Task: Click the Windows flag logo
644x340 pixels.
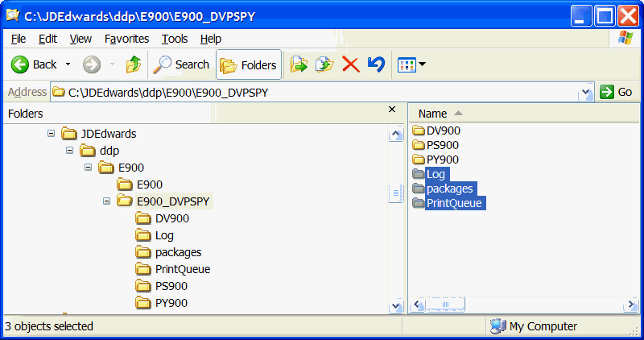Action: click(625, 38)
